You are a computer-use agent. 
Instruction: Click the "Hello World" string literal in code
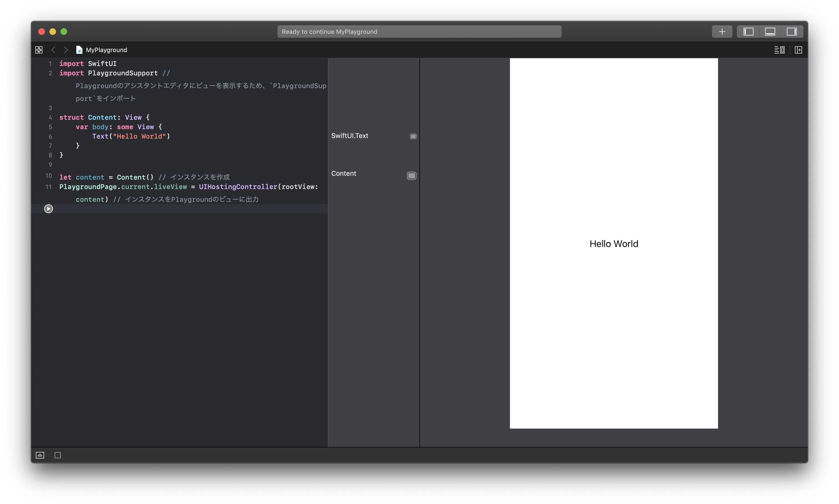tap(139, 136)
